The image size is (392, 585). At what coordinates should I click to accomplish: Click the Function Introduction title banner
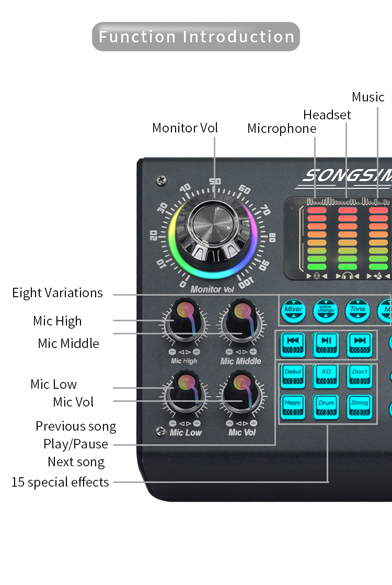(x=196, y=37)
